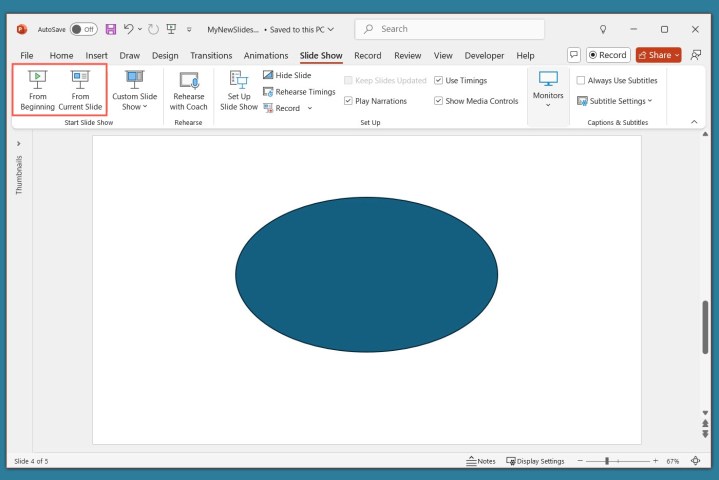Open Set Up Slide Show dialog

click(x=239, y=90)
